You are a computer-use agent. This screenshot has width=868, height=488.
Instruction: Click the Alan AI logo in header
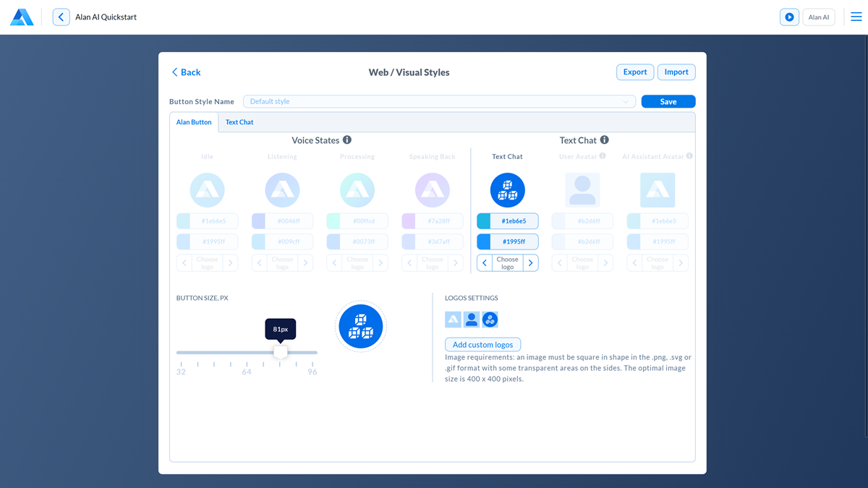coord(22,17)
